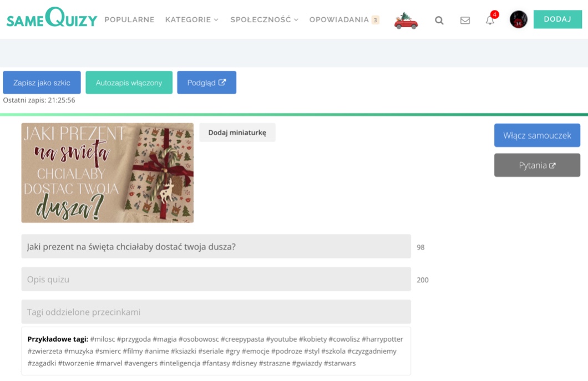Viewport: 588px width, 381px height.
Task: Go to the SameQuizy logo homepage
Action: pyautogui.click(x=52, y=18)
